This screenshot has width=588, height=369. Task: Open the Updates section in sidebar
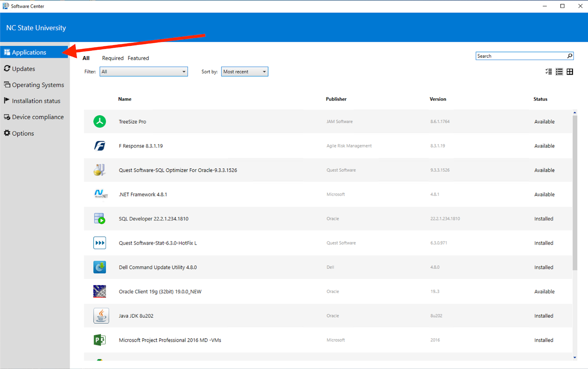(x=24, y=69)
